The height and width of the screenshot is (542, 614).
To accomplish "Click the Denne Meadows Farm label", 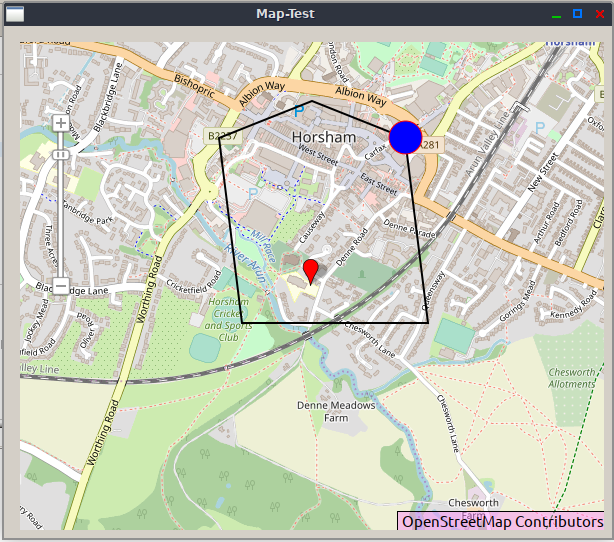I will click(336, 412).
